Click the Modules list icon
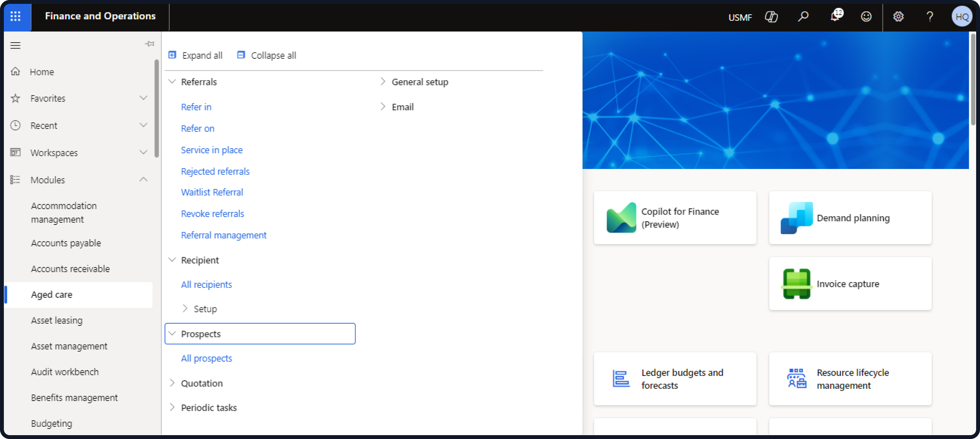The width and height of the screenshot is (980, 439). click(x=15, y=180)
